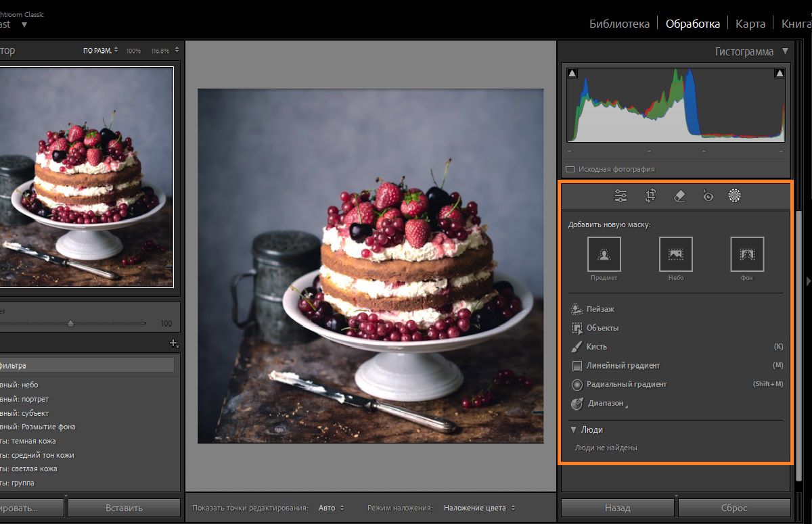Select the Crop overlay tool

pyautogui.click(x=650, y=196)
